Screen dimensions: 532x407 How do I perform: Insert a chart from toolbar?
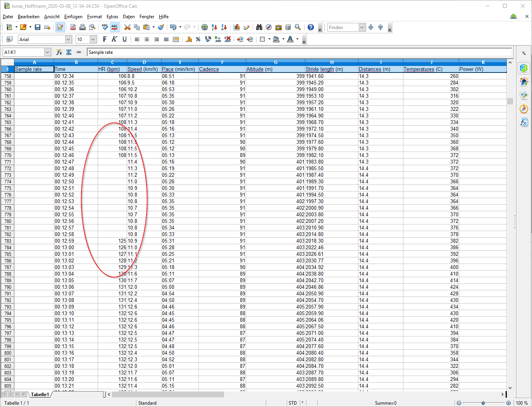(x=237, y=27)
